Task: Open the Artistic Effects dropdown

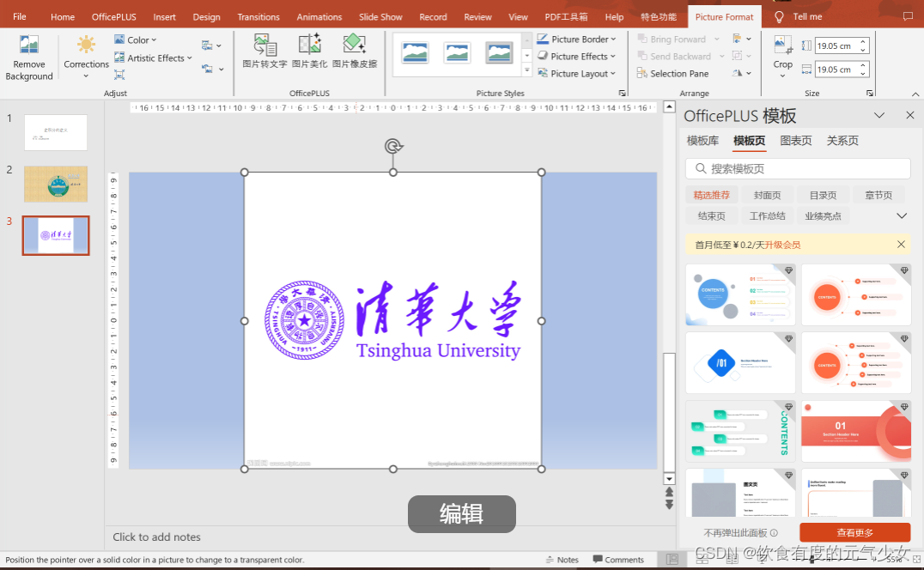Action: point(153,58)
